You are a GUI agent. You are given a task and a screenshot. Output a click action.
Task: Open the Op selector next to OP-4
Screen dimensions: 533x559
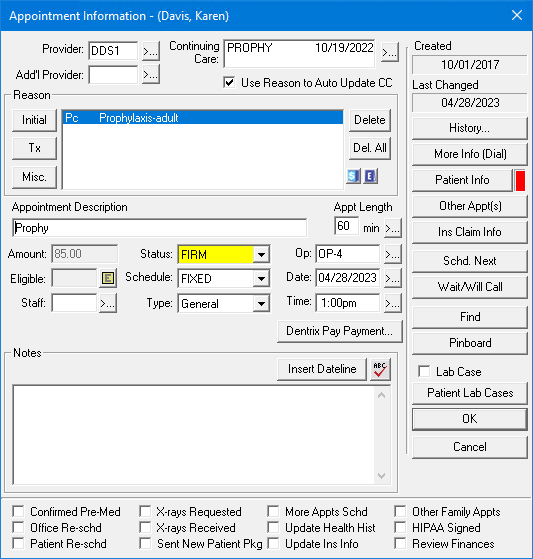pos(393,254)
